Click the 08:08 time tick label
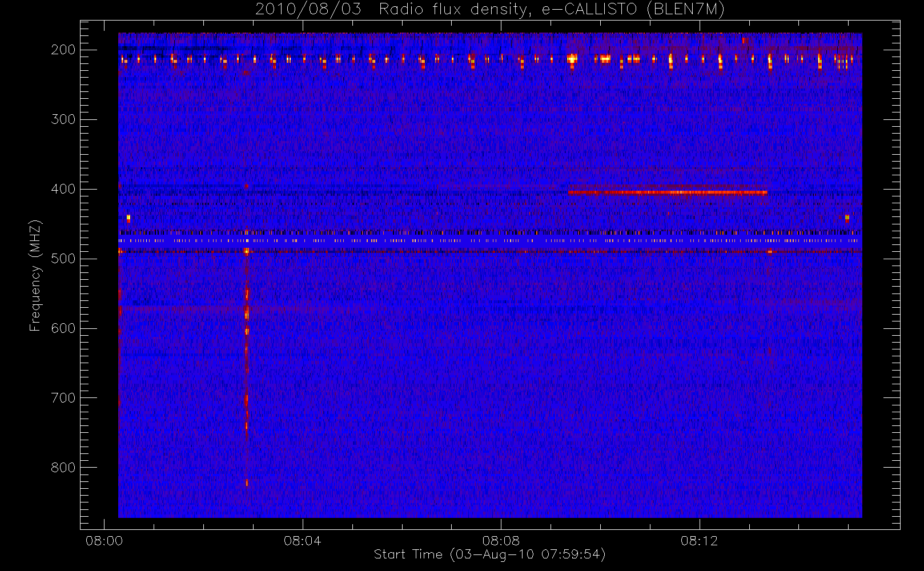Viewport: 924px width, 571px height. coord(501,541)
